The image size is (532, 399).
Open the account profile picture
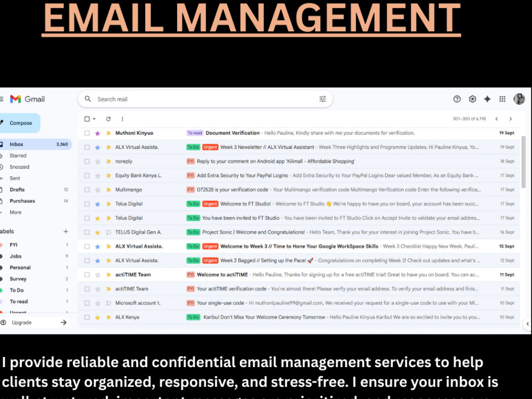coord(519,99)
